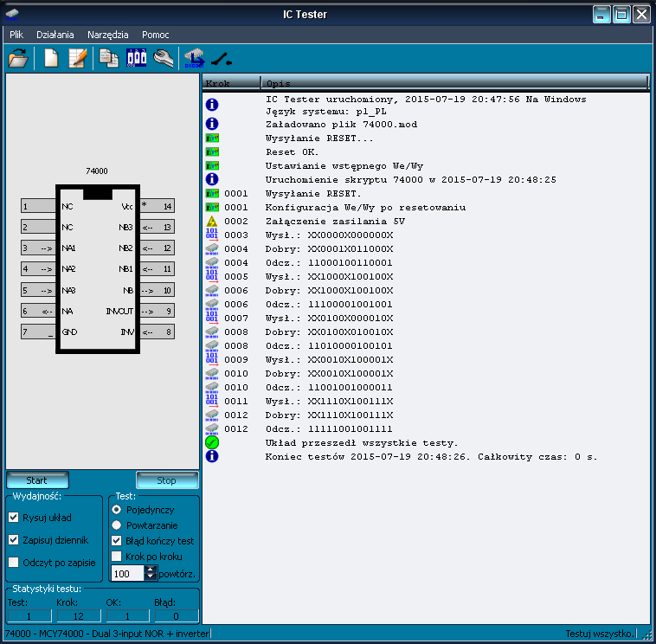Open settings with the wrench icon
The height and width of the screenshot is (644, 656).
[x=164, y=59]
